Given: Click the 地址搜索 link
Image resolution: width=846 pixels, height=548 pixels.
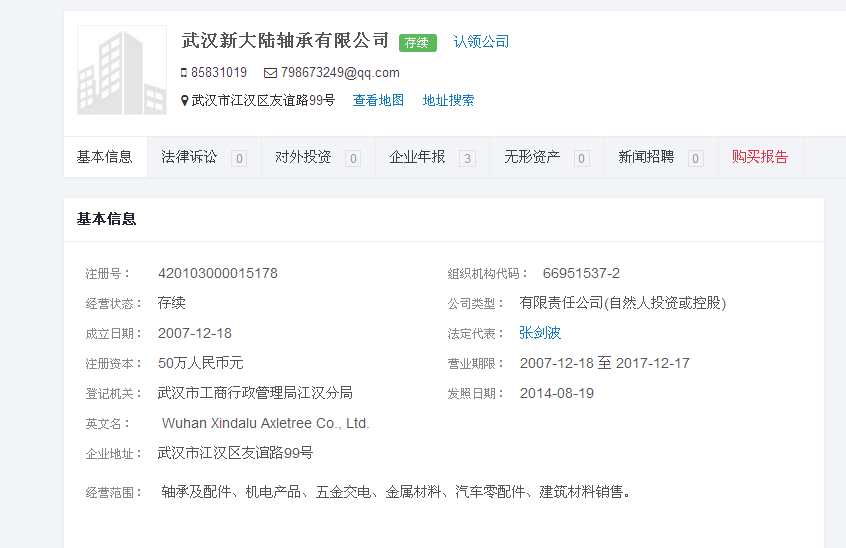Looking at the screenshot, I should tap(448, 101).
